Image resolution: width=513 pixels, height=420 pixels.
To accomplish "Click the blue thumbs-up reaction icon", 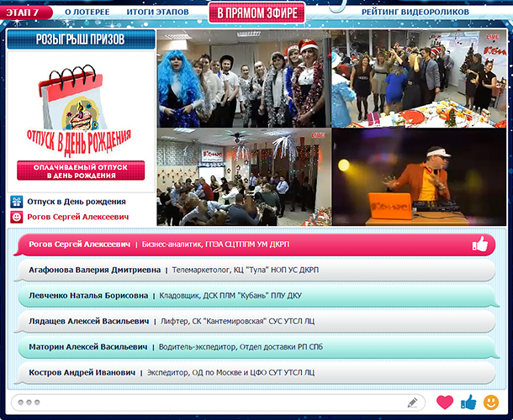I will click(468, 402).
